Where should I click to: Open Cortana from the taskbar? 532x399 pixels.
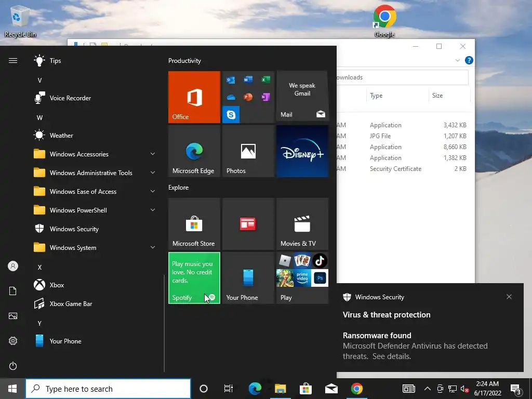click(204, 389)
